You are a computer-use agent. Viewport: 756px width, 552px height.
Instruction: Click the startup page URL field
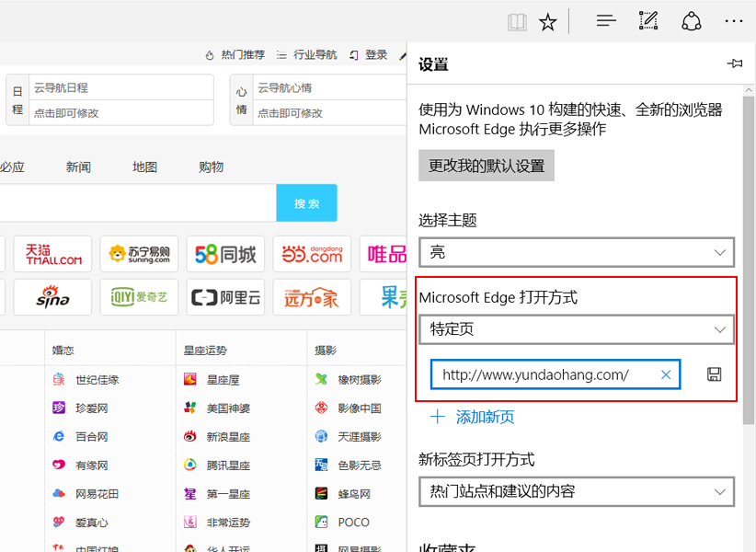click(x=556, y=374)
